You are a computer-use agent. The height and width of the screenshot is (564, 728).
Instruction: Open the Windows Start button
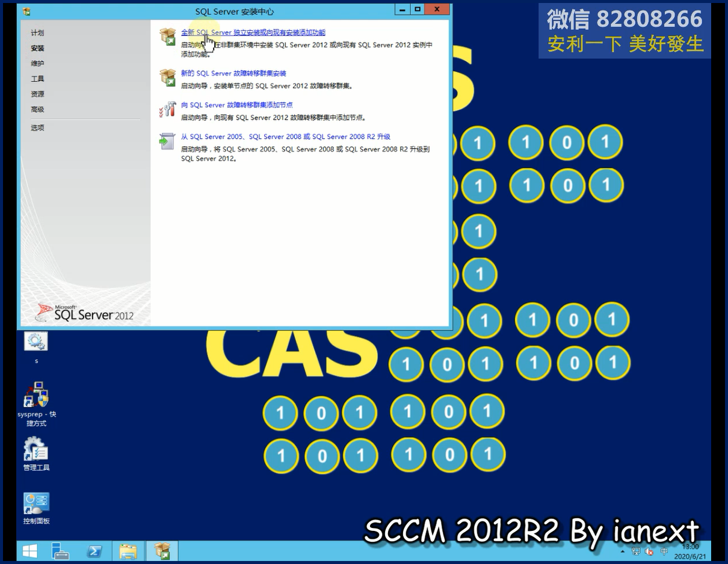tap(29, 551)
